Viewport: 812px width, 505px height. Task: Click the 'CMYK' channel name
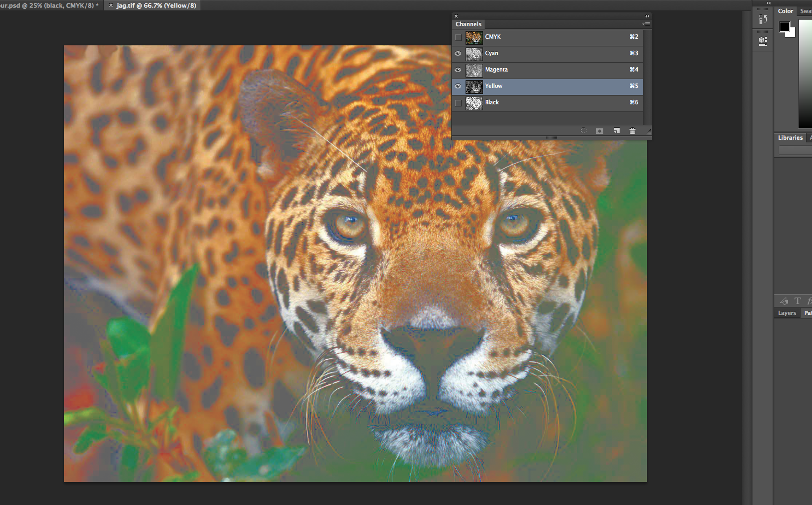click(x=492, y=37)
